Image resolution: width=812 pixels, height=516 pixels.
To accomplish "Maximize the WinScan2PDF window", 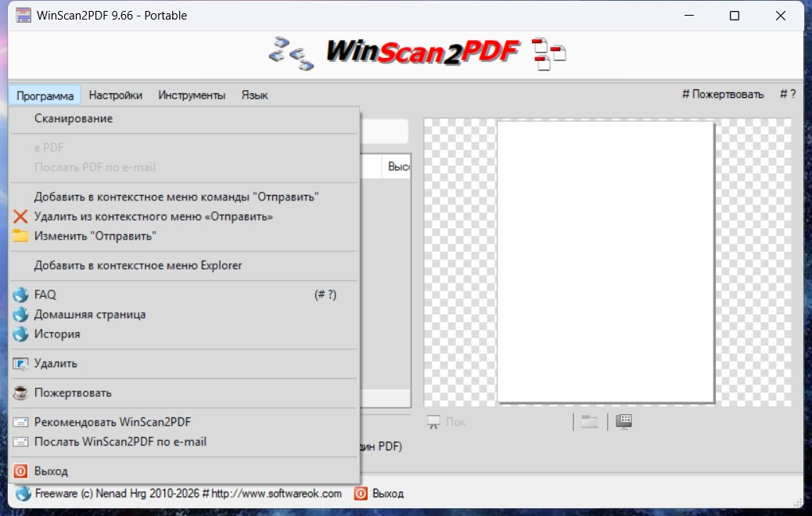I will [x=735, y=16].
